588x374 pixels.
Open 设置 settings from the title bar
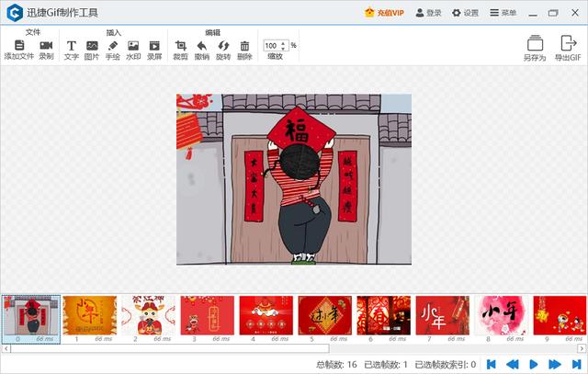[x=465, y=13]
